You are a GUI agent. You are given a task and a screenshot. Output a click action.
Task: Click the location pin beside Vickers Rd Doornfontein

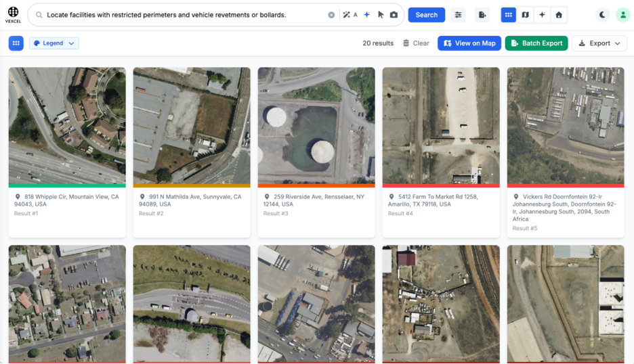point(516,197)
